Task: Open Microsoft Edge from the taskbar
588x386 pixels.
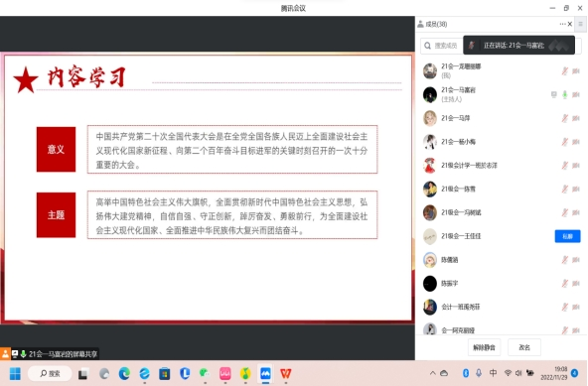Action: point(124,374)
